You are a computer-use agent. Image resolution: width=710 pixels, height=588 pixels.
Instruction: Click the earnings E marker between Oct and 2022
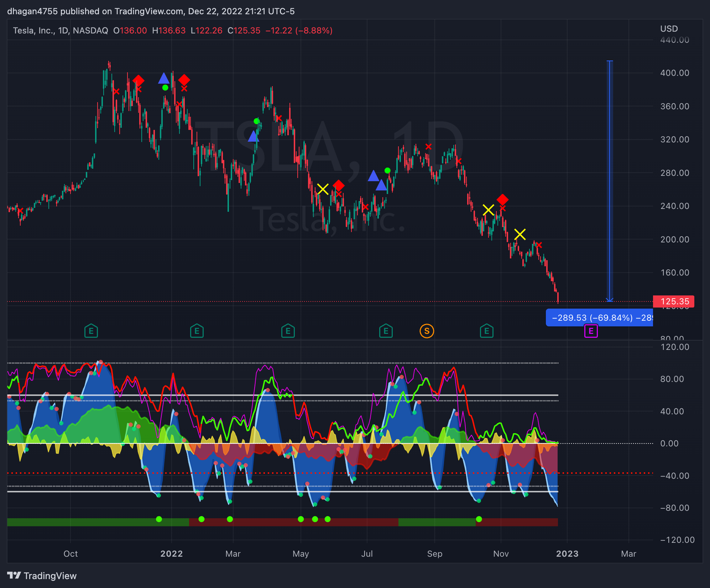click(91, 331)
